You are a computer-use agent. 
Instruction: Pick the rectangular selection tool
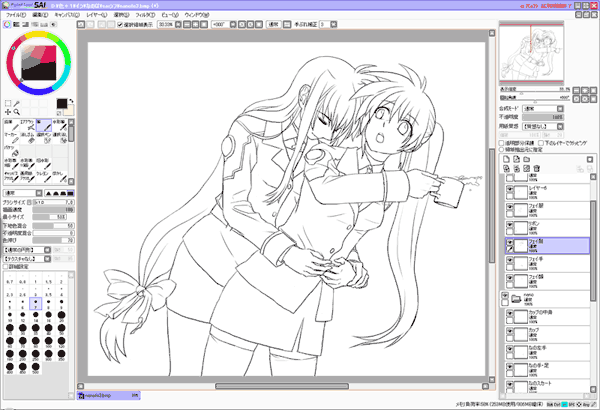(8, 103)
